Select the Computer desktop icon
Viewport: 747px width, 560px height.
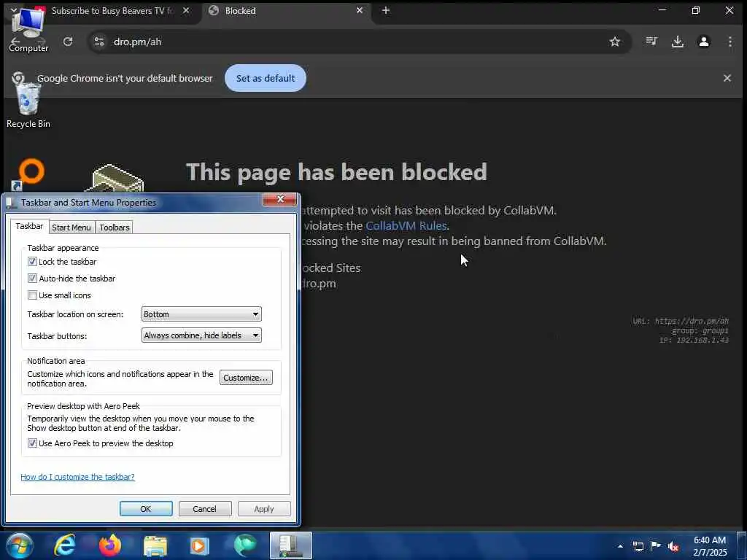[x=28, y=29]
